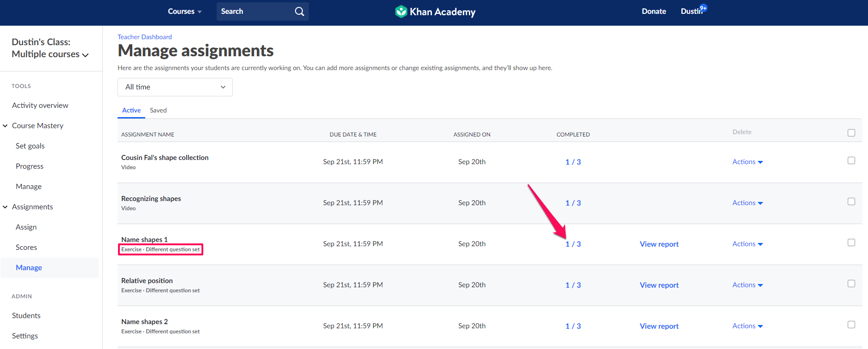Click 1 / 3 completed for Name shapes 2
Viewport: 868px width, 349px height.
(573, 326)
